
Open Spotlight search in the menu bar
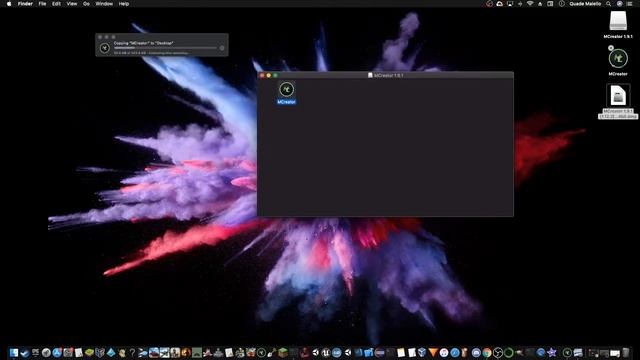[x=608, y=4]
